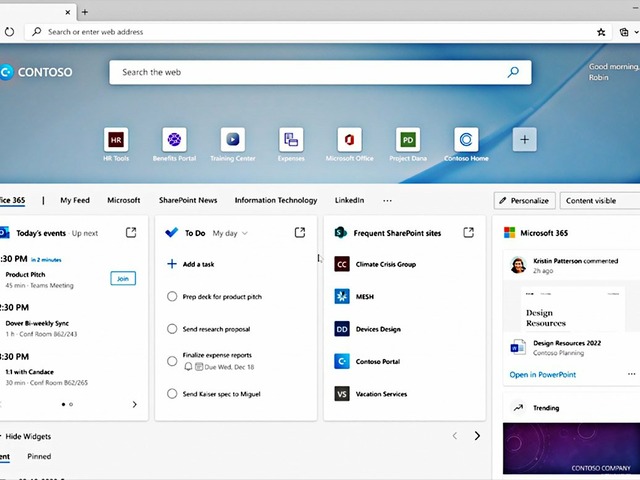Pop out the To Do widget
Screen dimensions: 640x480
(300, 233)
